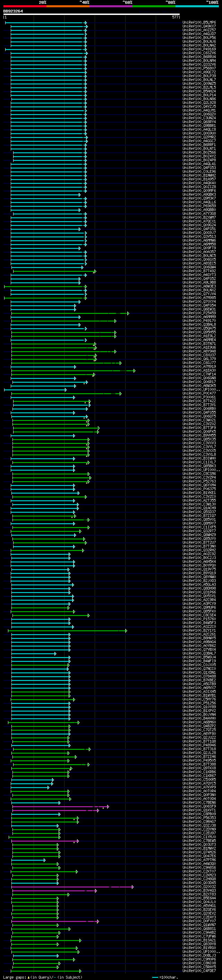Click the purple alignment arrow for UniRef100_O20032
The height and width of the screenshot is (980, 222).
72,887
